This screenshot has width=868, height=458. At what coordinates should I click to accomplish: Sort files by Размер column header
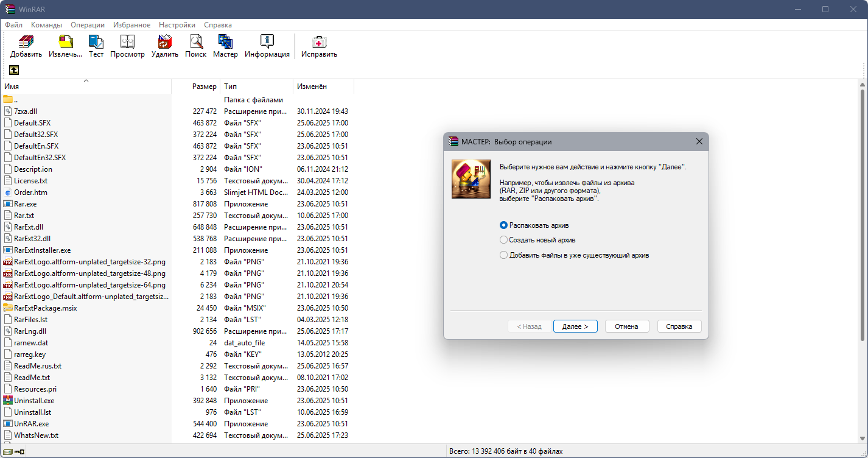pos(195,86)
